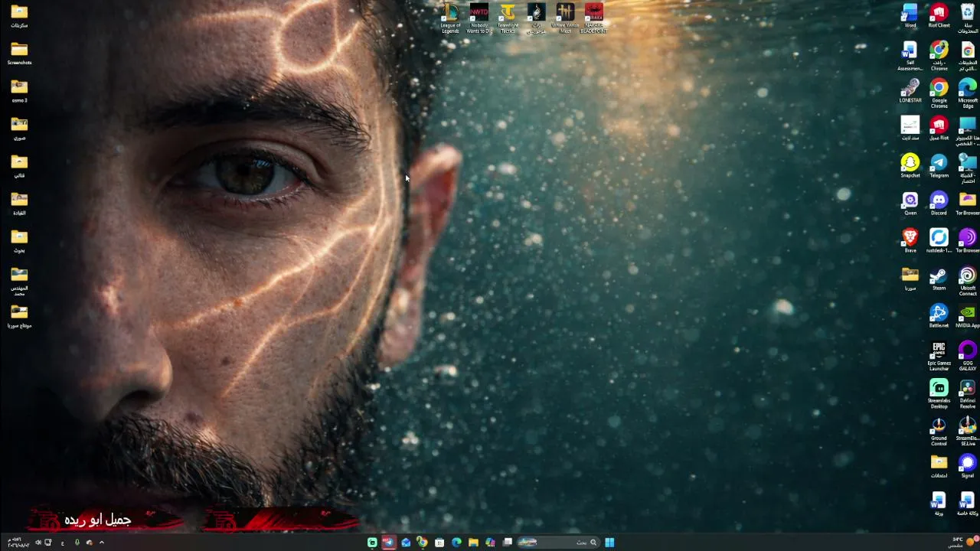Open the Self Assessment Word document
This screenshot has width=980, height=551.
(910, 56)
